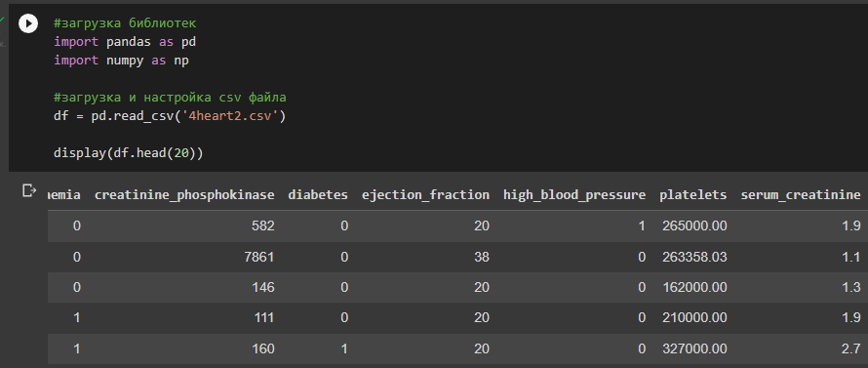This screenshot has height=368, width=868.
Task: Run the code cell with play button
Action: point(28,23)
